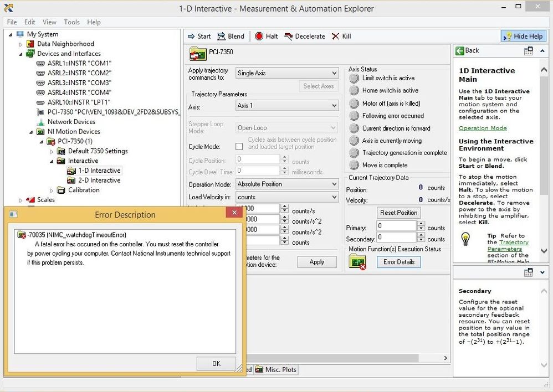Click the Motion Function Execution Status icon
This screenshot has width=553, height=392.
(x=357, y=262)
